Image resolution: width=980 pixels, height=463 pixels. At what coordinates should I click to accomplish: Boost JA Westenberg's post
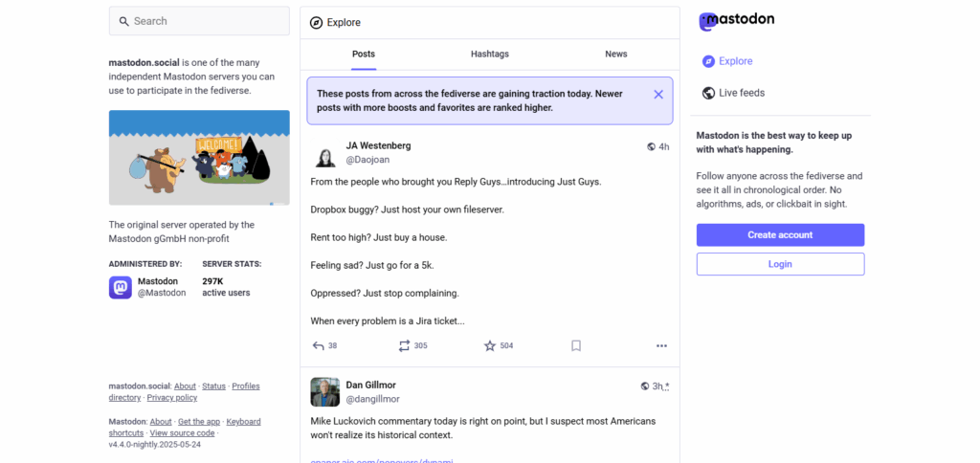click(x=405, y=345)
